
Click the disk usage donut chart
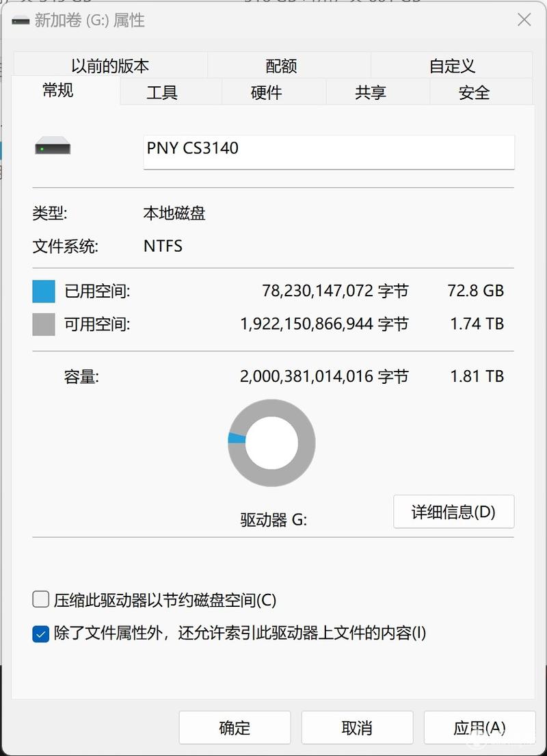pyautogui.click(x=271, y=443)
